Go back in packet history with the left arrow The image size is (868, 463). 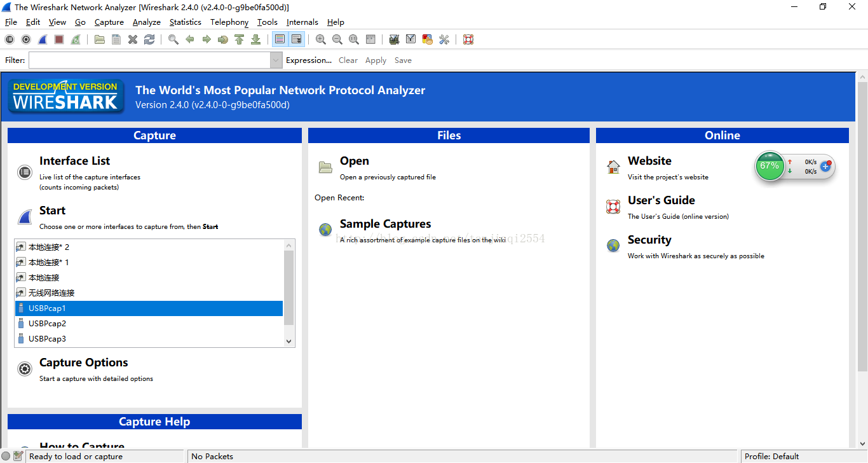[x=190, y=39]
